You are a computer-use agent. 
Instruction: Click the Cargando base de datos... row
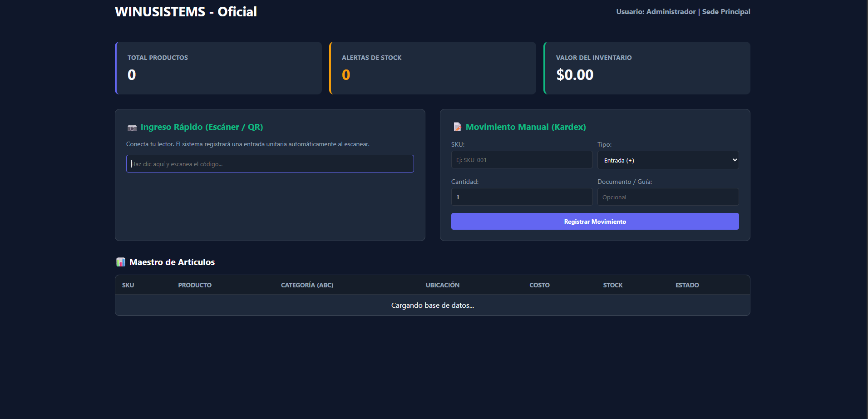click(x=433, y=305)
